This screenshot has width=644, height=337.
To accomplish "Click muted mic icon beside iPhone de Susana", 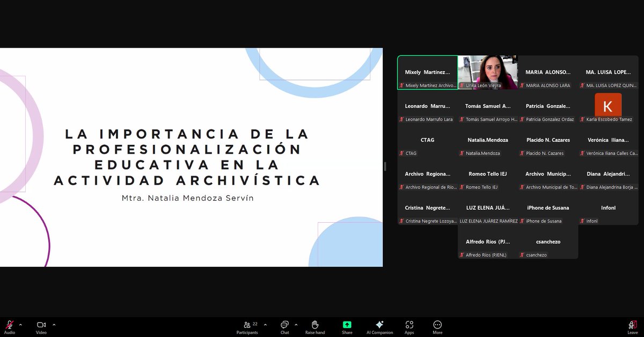I will 523,221.
